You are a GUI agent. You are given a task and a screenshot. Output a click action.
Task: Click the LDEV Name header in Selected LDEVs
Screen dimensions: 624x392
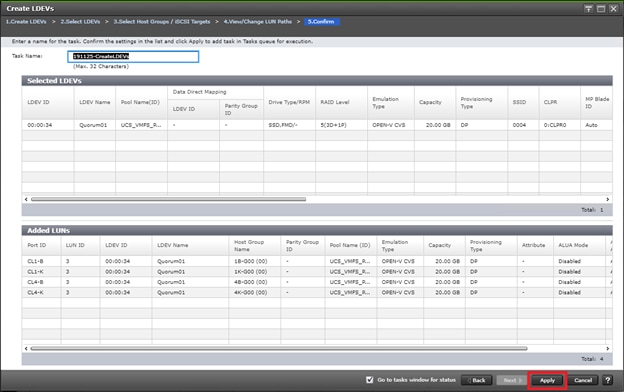tap(95, 102)
